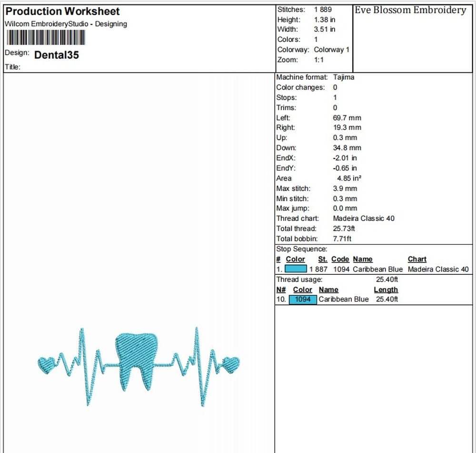Select the stitches value '1 889'

pos(323,10)
